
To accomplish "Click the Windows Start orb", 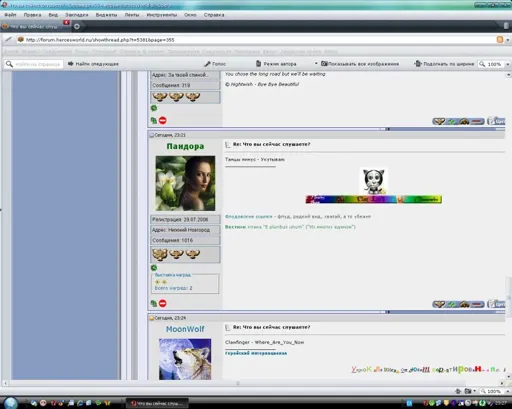I will 11,403.
